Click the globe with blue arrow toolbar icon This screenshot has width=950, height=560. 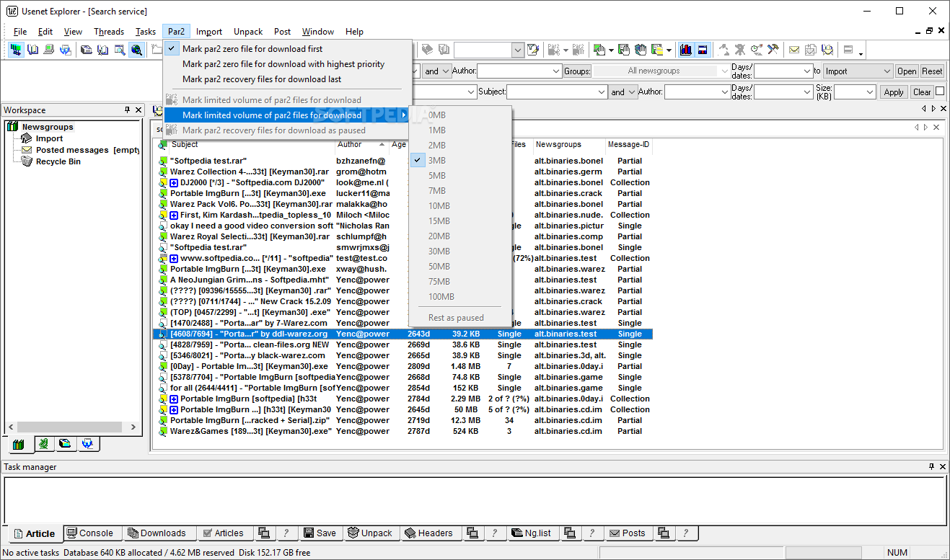point(66,50)
